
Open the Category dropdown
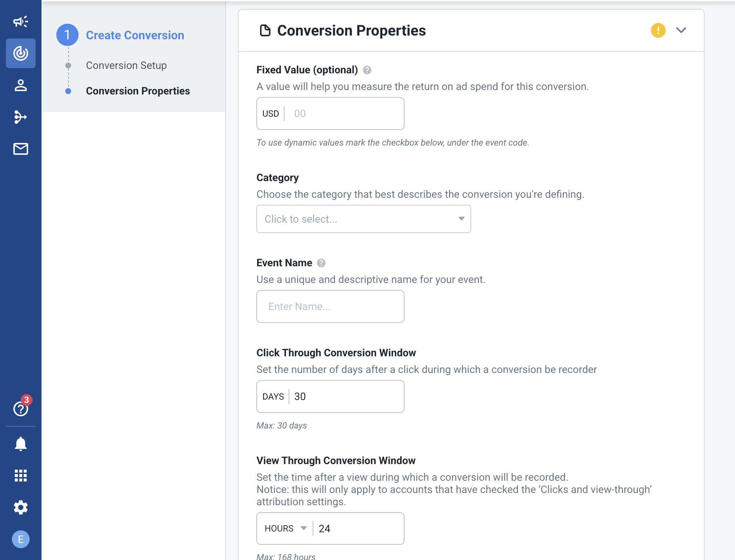click(363, 219)
